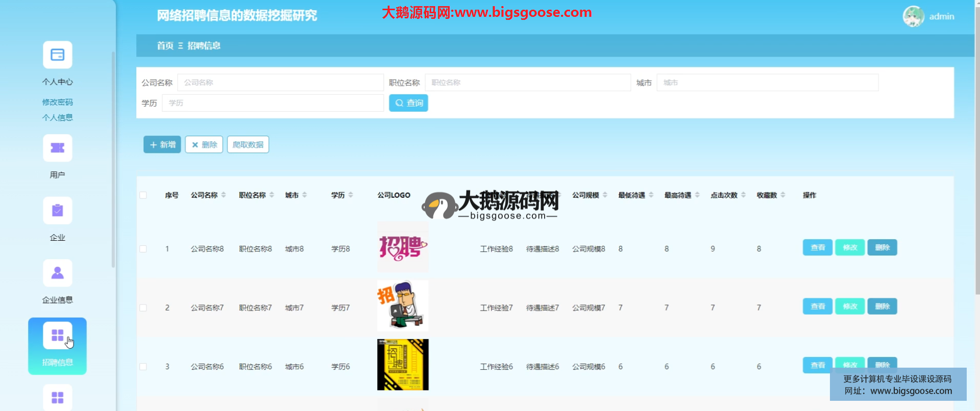Click the 新增 plus button
The image size is (980, 411).
(x=162, y=145)
